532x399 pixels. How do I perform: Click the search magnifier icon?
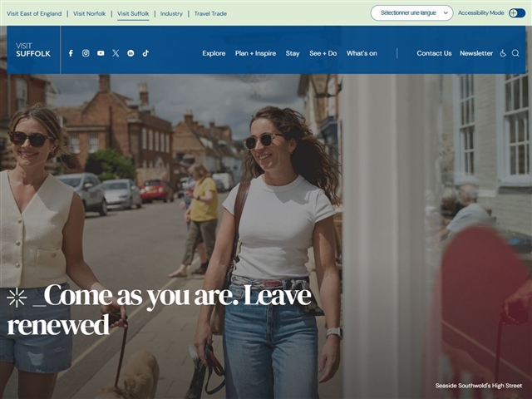[x=515, y=53]
